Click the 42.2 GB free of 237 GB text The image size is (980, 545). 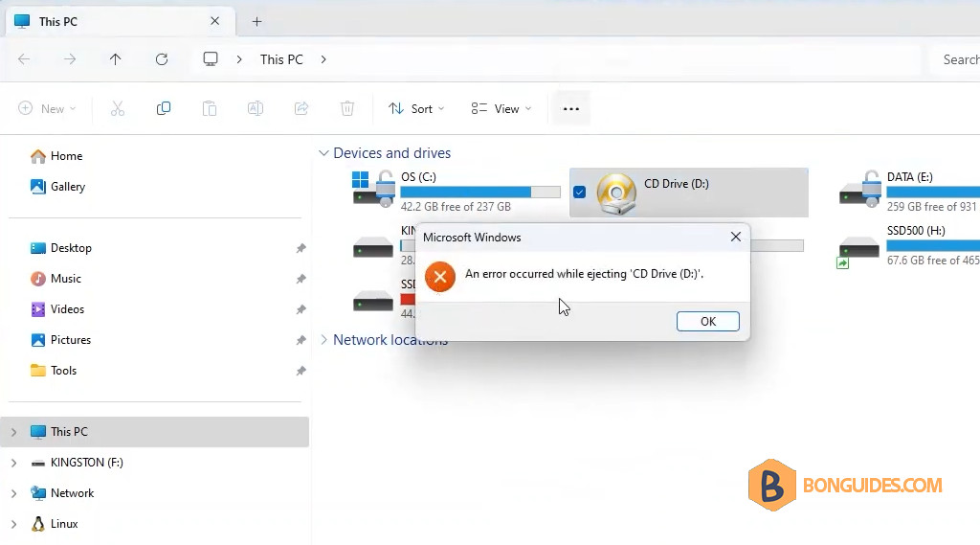coord(456,207)
